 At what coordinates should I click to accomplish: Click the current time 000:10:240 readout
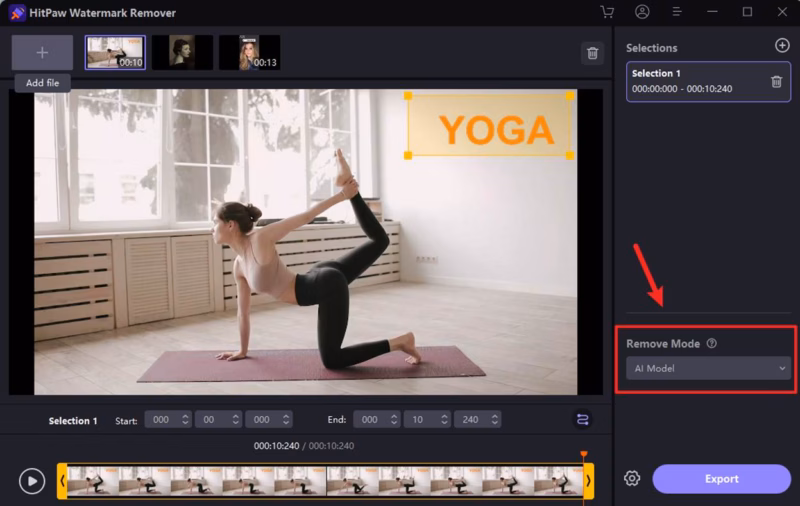click(277, 446)
